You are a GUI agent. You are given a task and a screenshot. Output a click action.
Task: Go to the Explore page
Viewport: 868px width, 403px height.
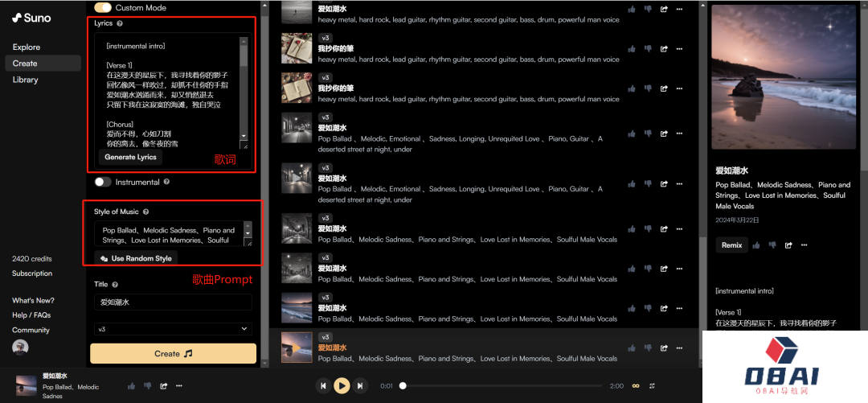(x=27, y=47)
